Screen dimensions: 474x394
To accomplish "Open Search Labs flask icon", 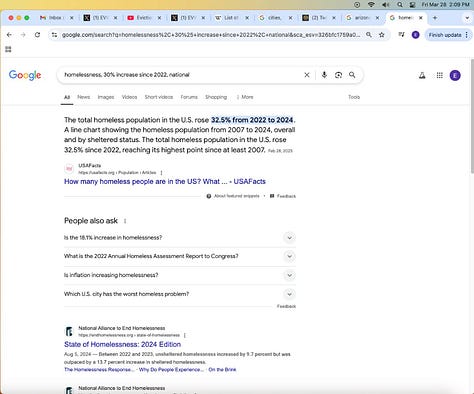I will pyautogui.click(x=422, y=76).
